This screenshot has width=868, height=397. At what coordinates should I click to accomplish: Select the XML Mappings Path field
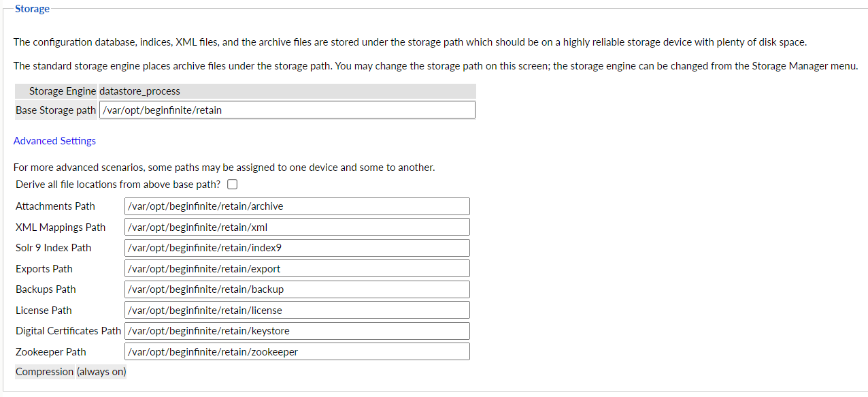297,227
